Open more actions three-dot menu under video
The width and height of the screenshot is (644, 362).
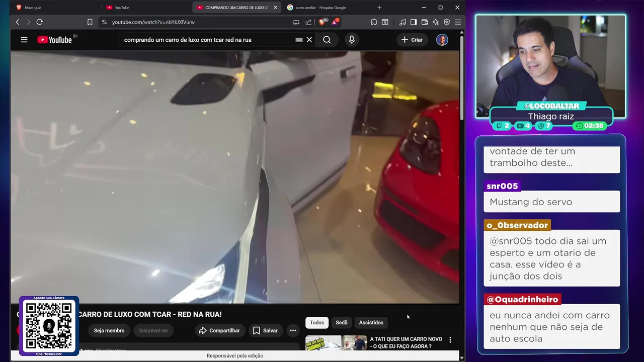293,330
